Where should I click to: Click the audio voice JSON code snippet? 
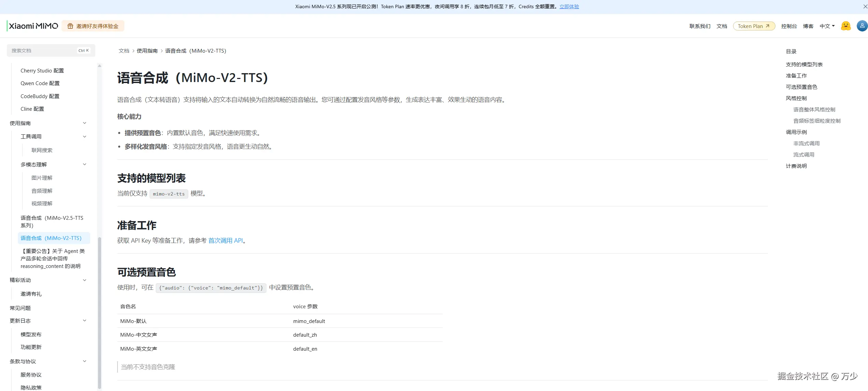(x=211, y=288)
